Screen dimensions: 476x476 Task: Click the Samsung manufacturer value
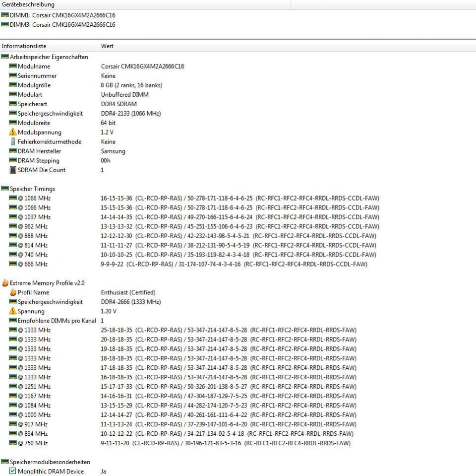pyautogui.click(x=113, y=151)
